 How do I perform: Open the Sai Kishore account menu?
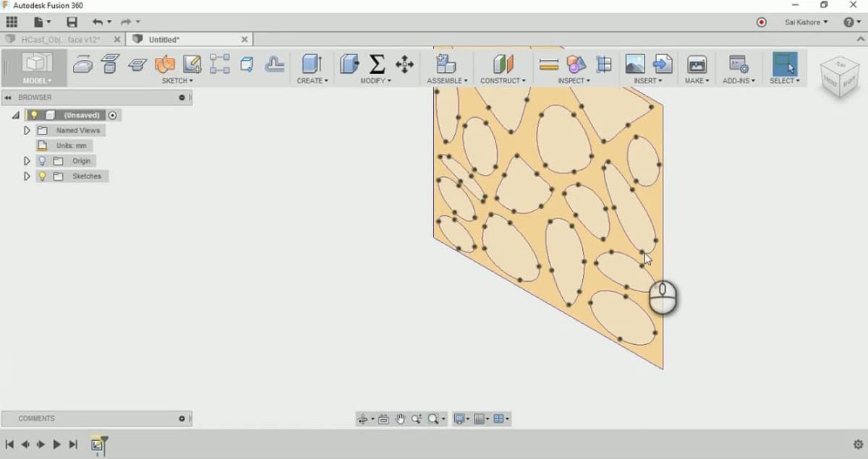(806, 22)
